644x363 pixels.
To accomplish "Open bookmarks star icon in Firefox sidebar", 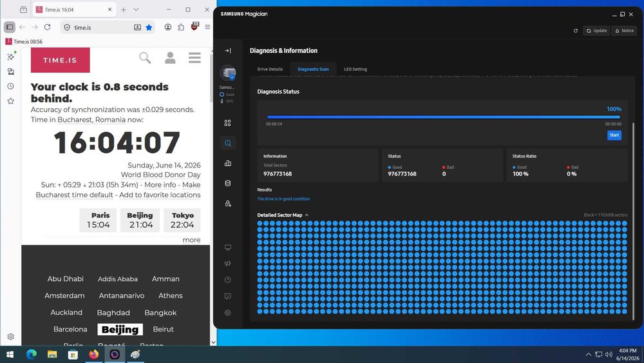I will coord(11,101).
